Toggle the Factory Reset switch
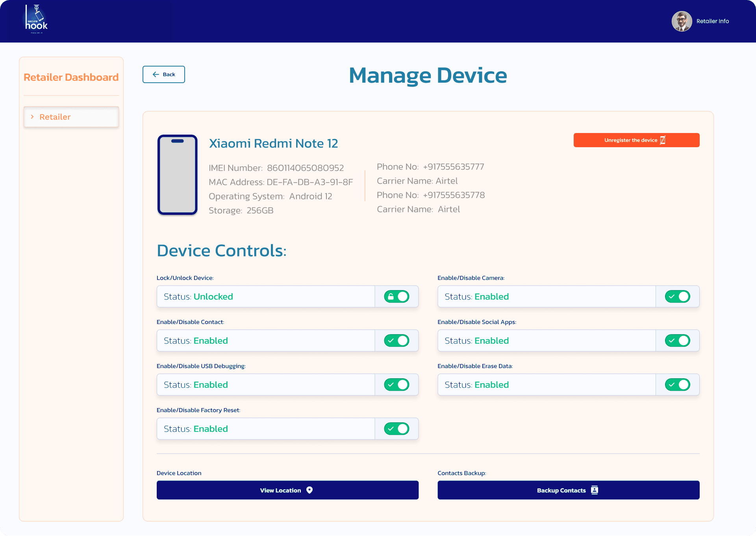Screen dimensions: 756x536 click(x=397, y=429)
